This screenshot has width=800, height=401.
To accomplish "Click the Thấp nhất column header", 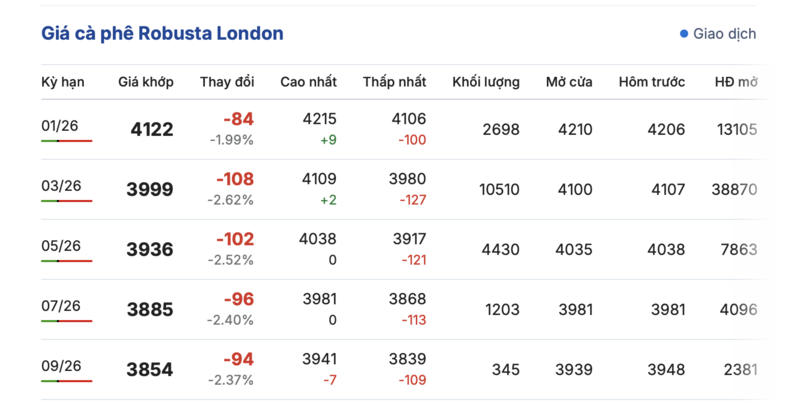I will 394,82.
